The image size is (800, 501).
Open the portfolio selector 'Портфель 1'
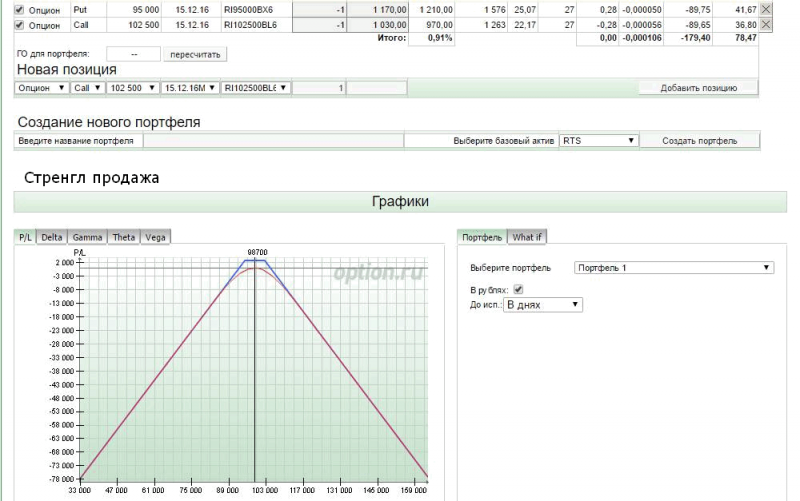coord(673,268)
